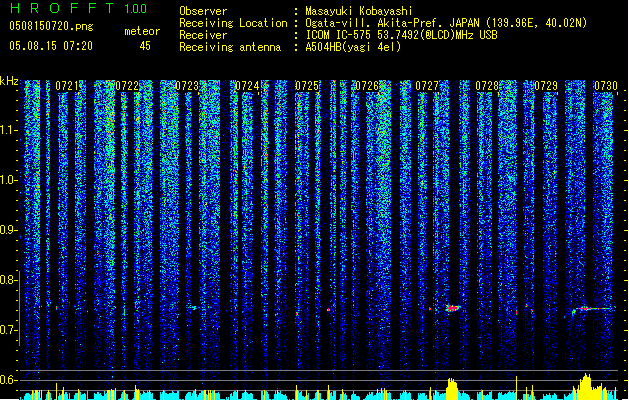
Task: Click the ICOM IC-575 53.7492 MHz receiver text
Action: [401, 35]
